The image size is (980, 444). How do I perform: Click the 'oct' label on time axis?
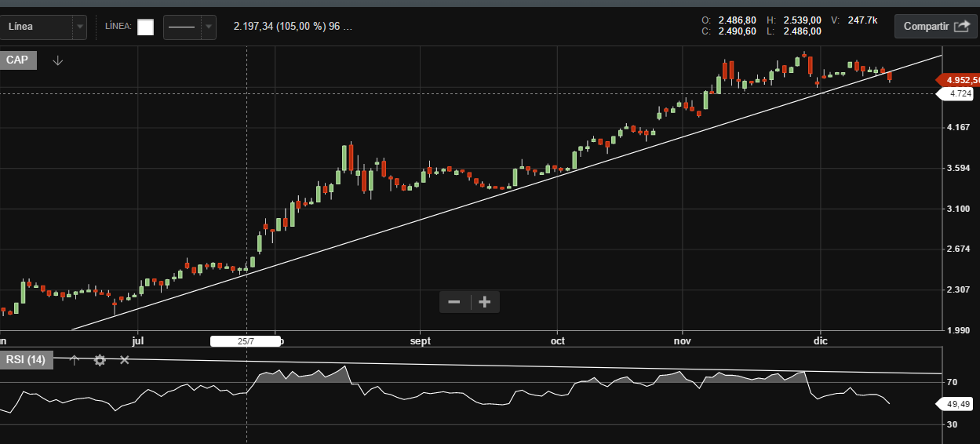click(558, 341)
